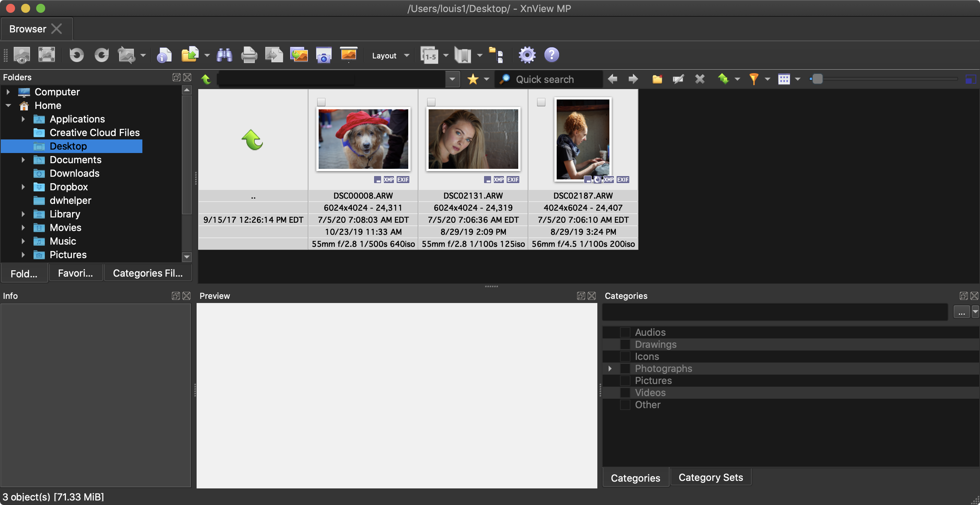Click the binoculars Search icon

coord(224,55)
